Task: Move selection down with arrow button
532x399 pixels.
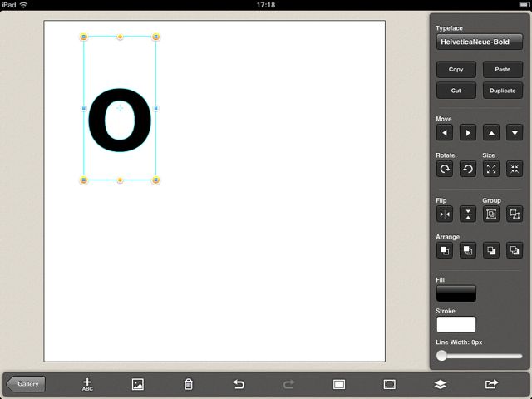Action: [515, 133]
